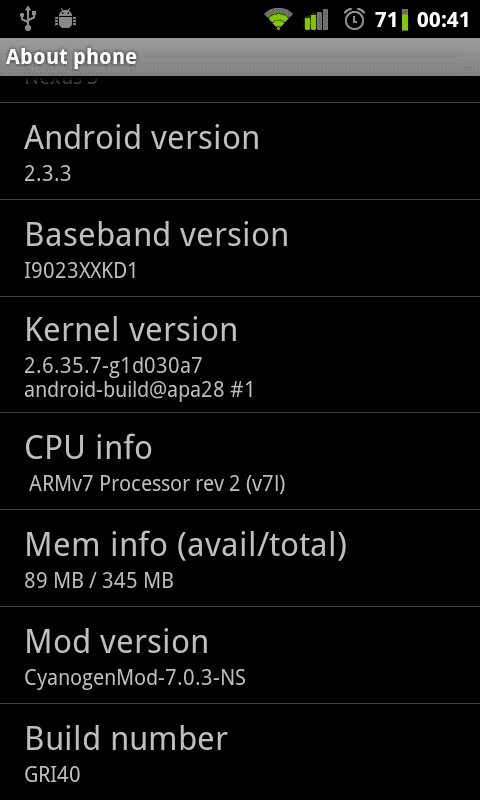
Task: Tap the USB connection status icon
Action: pyautogui.click(x=28, y=19)
